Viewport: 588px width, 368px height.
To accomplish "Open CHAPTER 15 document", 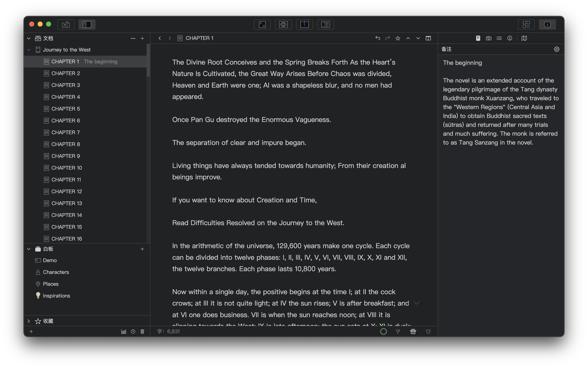I will [x=85, y=227].
